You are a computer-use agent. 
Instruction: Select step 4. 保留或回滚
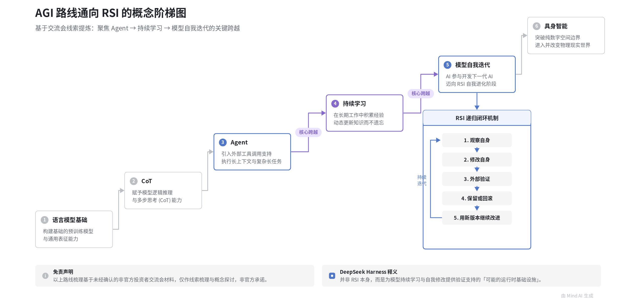[477, 198]
